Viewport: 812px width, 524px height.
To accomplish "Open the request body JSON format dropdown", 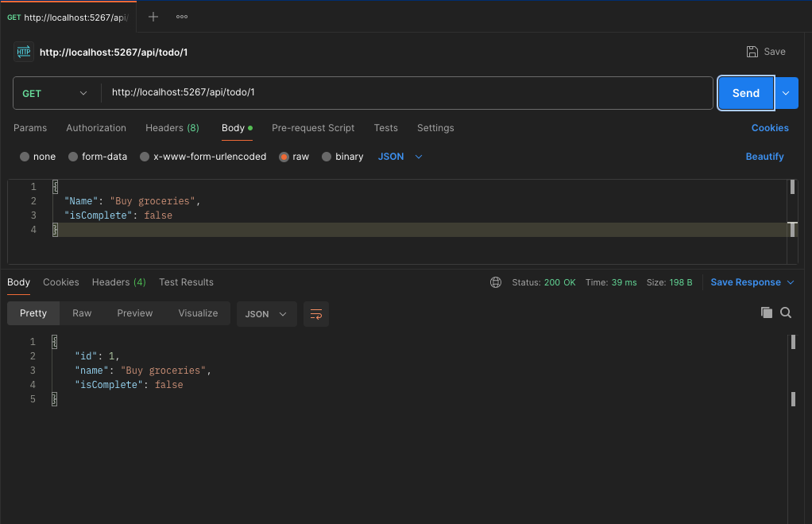I will pos(400,157).
